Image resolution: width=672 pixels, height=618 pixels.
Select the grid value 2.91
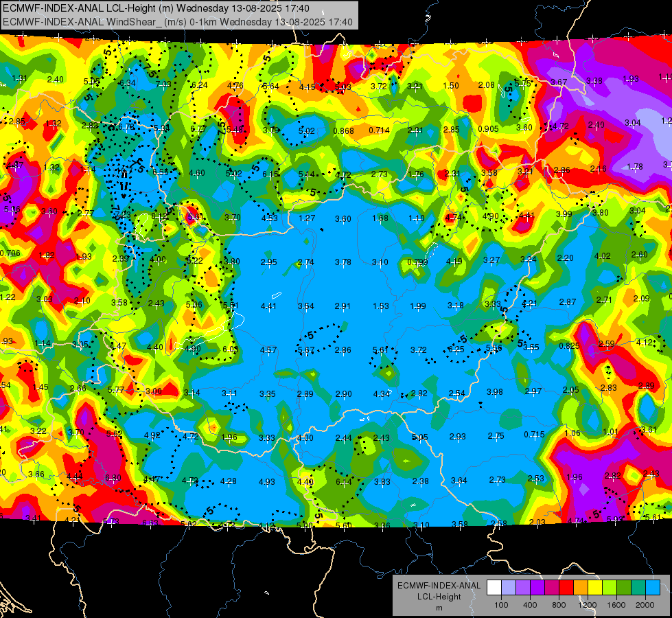point(343,306)
